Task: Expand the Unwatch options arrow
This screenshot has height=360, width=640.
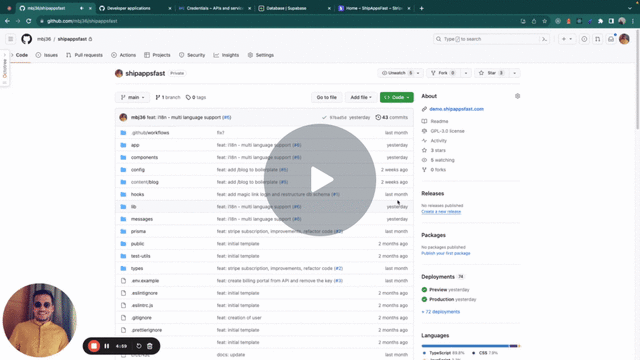Action: (x=418, y=73)
